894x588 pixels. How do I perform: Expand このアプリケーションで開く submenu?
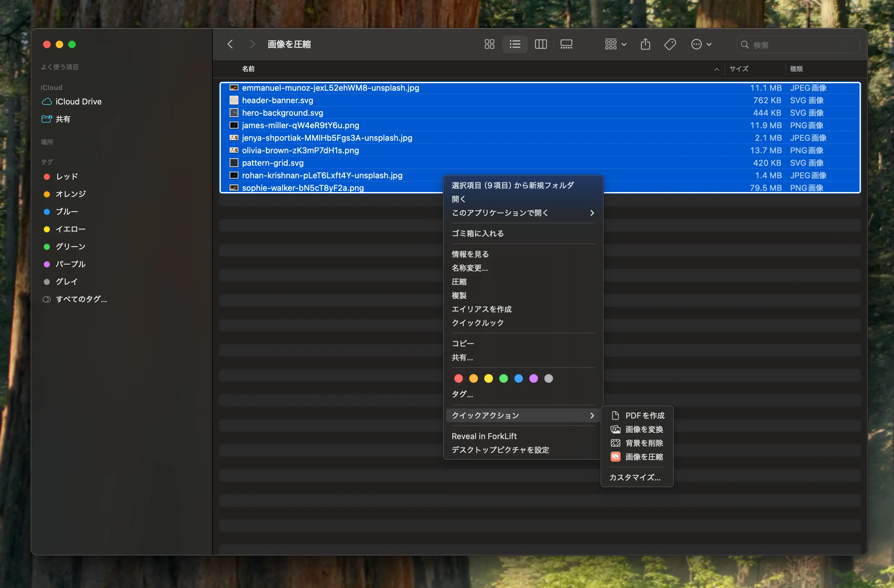tap(523, 213)
